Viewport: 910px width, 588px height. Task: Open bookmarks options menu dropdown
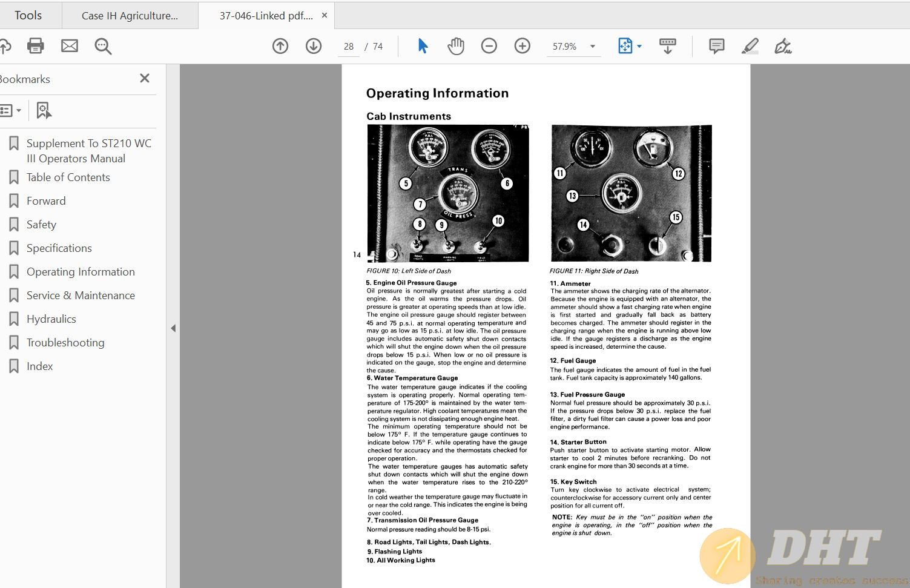point(11,110)
